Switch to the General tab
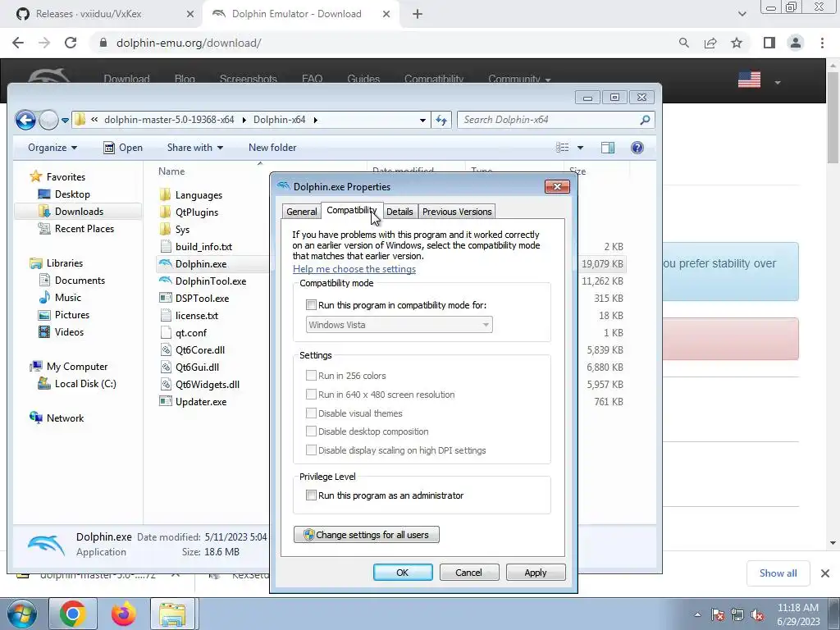Screen dimensions: 840x630 pos(302,212)
